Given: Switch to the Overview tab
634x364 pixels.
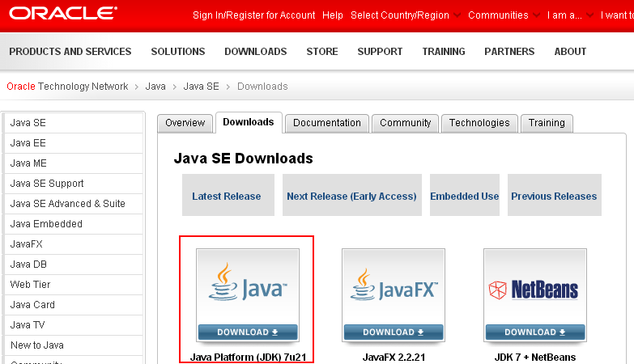Looking at the screenshot, I should pyautogui.click(x=185, y=123).
